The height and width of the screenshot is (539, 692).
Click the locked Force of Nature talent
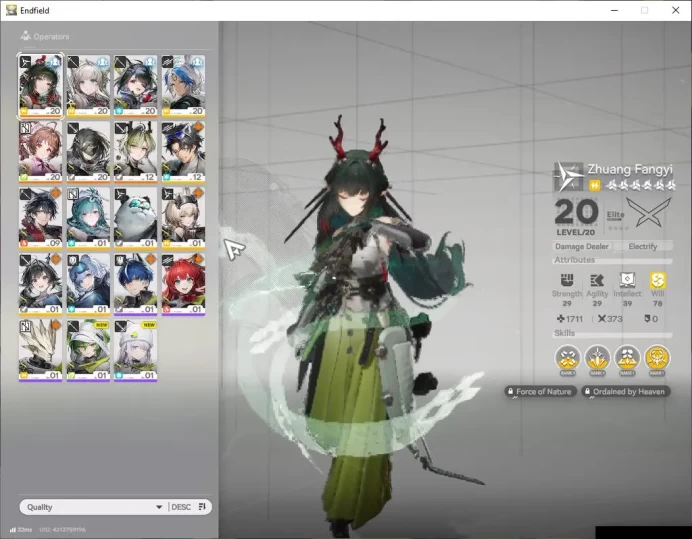click(x=541, y=392)
